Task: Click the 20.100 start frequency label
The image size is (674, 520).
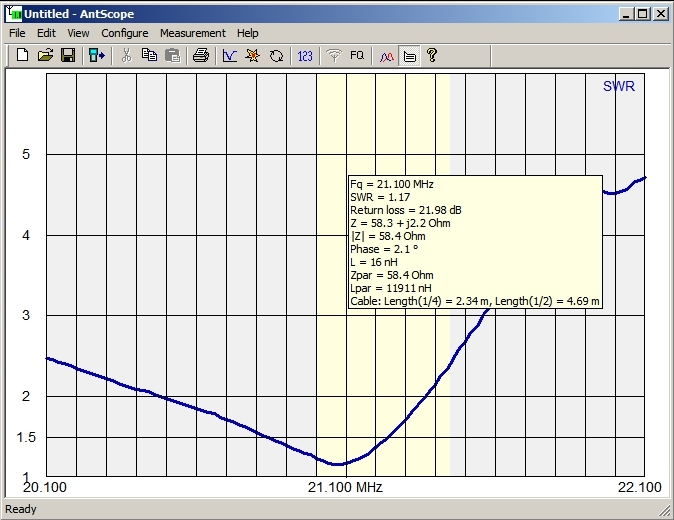Action: pos(45,487)
